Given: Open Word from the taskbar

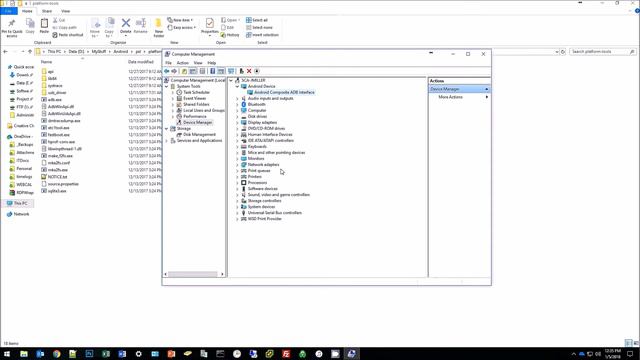Looking at the screenshot, I should click(x=122, y=354).
